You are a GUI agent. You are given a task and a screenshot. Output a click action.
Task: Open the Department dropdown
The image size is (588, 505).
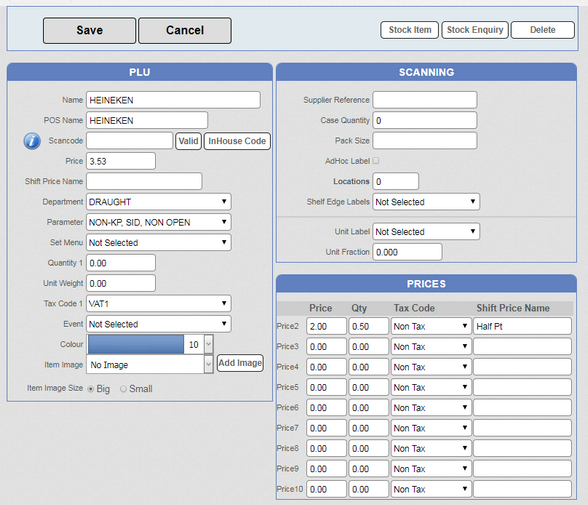point(159,202)
